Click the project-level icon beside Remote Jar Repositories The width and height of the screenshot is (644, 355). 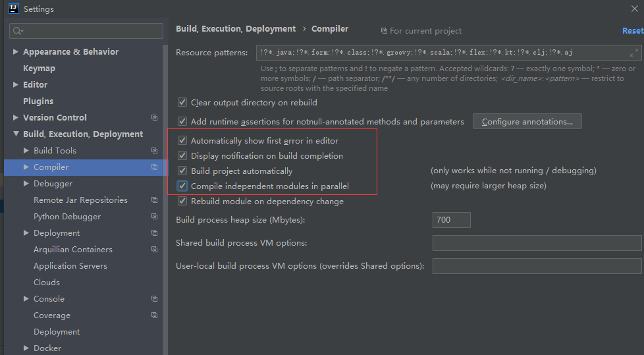click(155, 200)
